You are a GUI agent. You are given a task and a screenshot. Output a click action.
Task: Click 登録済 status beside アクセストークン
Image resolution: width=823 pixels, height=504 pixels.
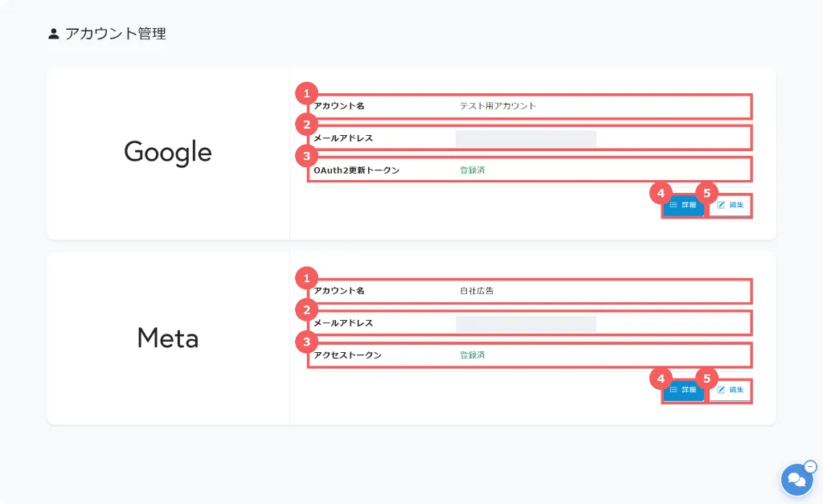[x=473, y=355]
